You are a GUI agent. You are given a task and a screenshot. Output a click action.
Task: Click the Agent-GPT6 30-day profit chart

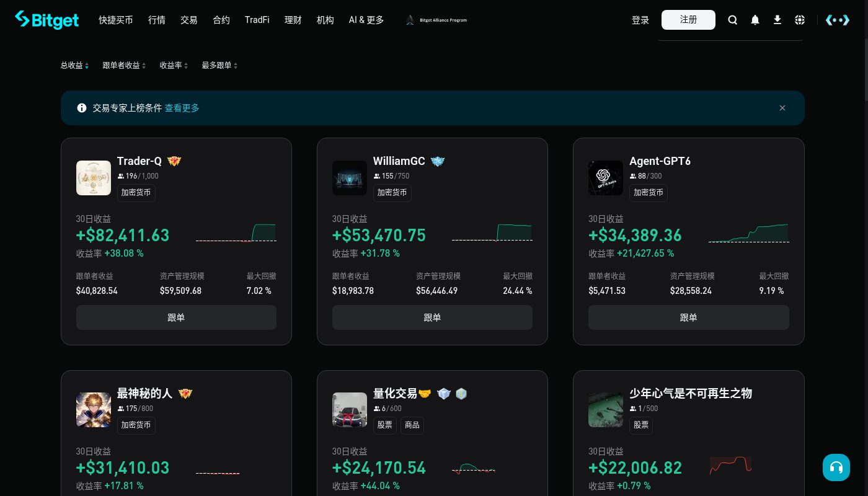748,233
